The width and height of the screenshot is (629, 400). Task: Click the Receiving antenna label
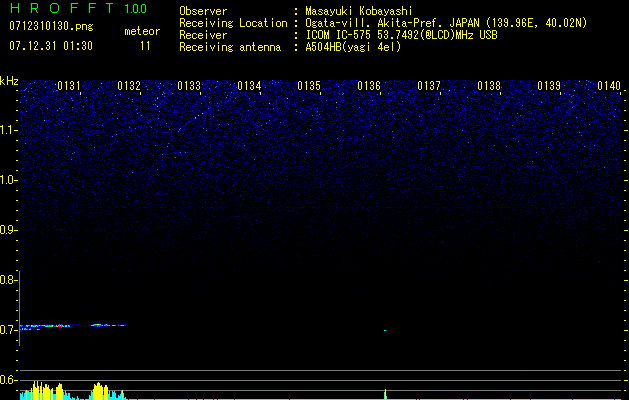(x=230, y=47)
